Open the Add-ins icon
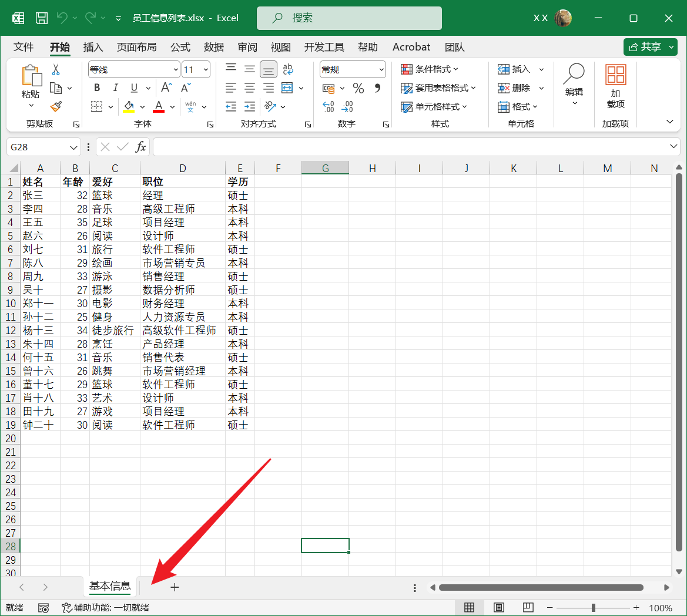Screen dimensions: 687x616 pos(615,87)
